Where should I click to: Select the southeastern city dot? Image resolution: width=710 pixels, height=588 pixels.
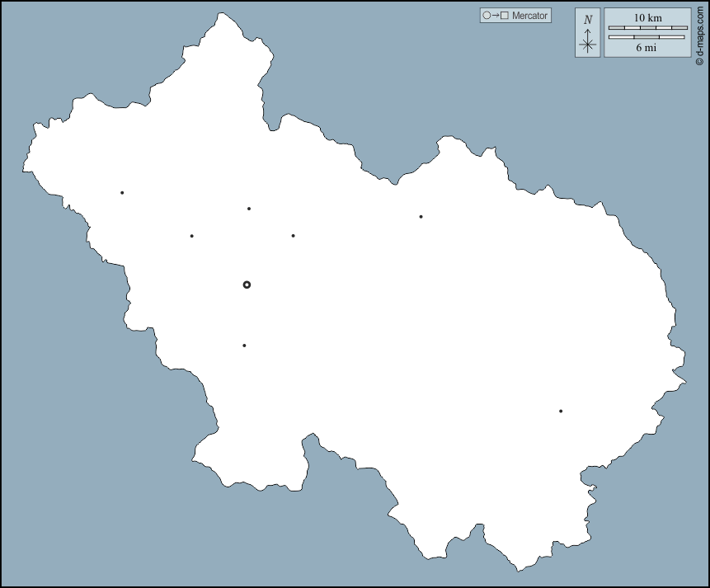click(561, 411)
